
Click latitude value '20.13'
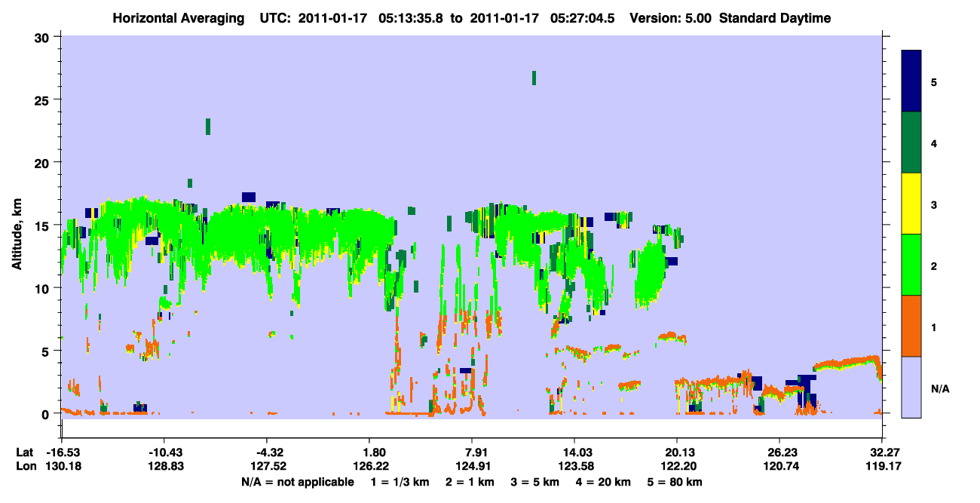point(678,452)
